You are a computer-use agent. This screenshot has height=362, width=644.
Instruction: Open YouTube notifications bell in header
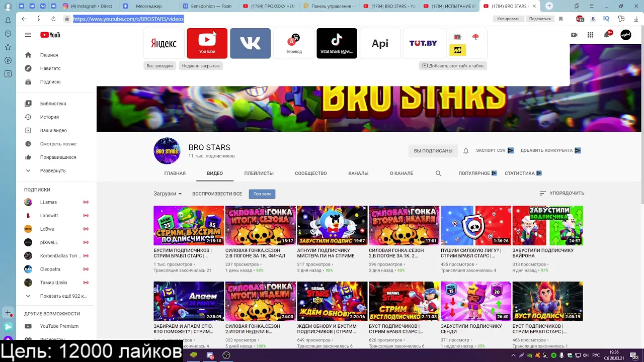click(x=607, y=35)
